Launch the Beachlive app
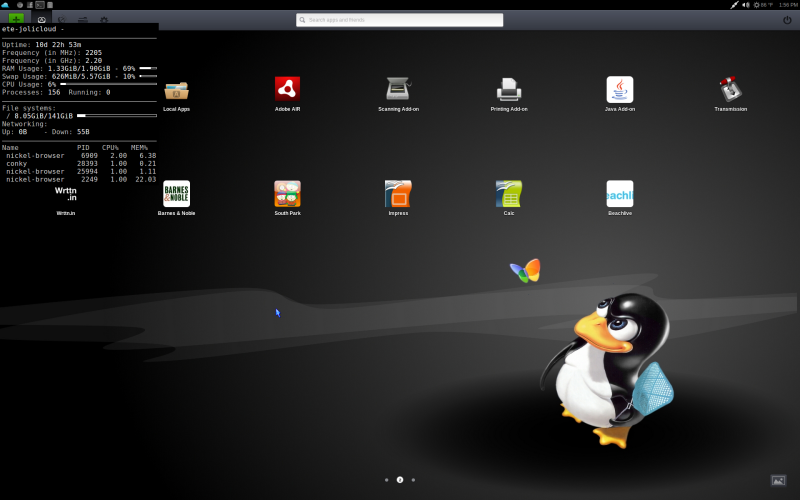The image size is (800, 500). (x=620, y=194)
